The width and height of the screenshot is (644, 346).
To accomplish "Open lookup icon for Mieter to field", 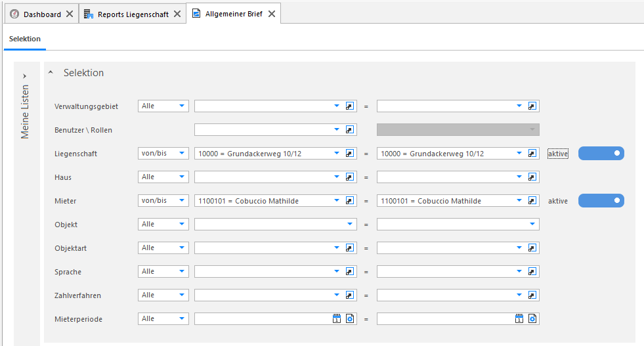I will pos(532,200).
